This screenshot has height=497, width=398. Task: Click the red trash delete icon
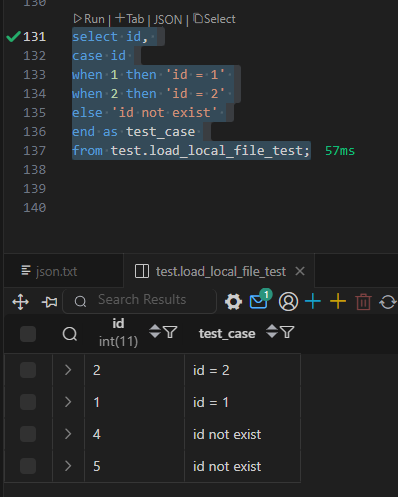(x=363, y=302)
